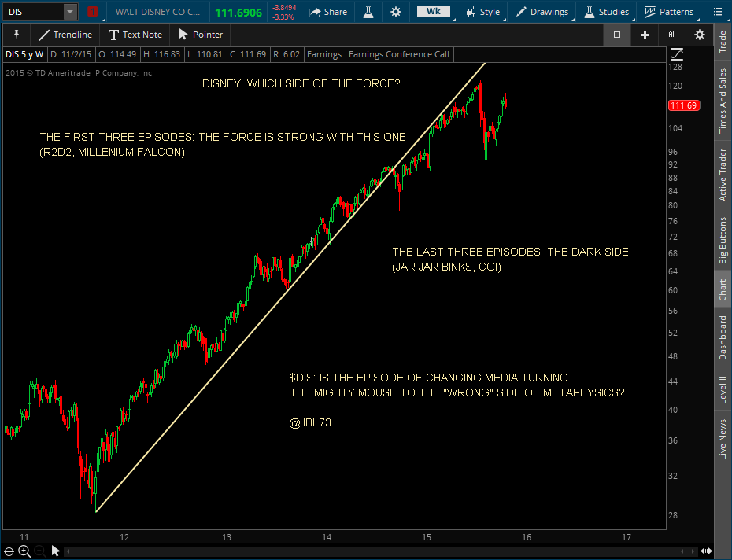Open the Patterns menu
This screenshot has width=732, height=560.
670,12
